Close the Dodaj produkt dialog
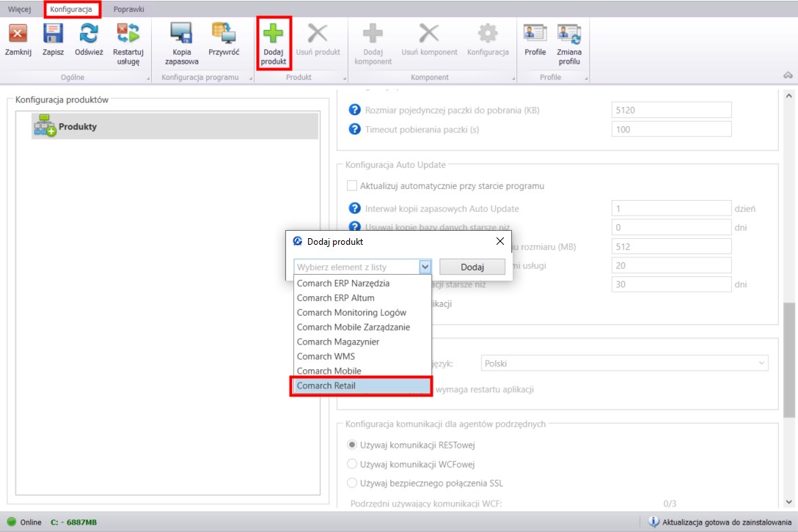 [500, 241]
